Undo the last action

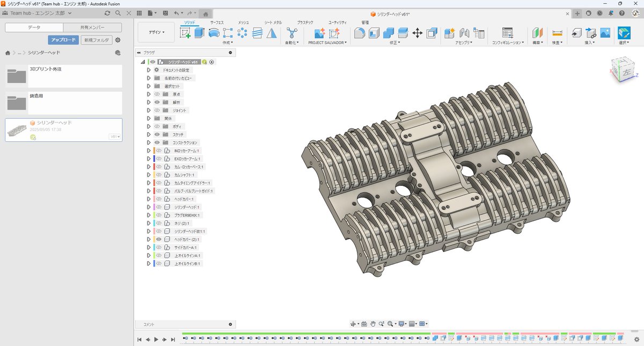[176, 13]
